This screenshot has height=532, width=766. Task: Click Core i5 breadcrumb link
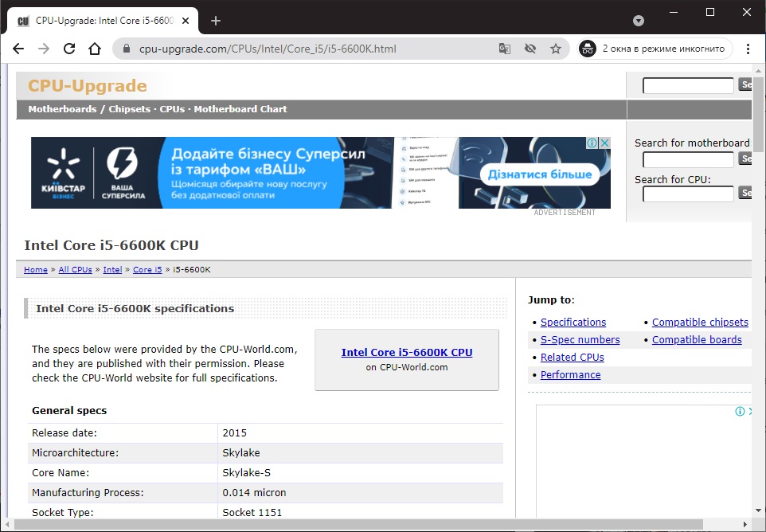147,270
